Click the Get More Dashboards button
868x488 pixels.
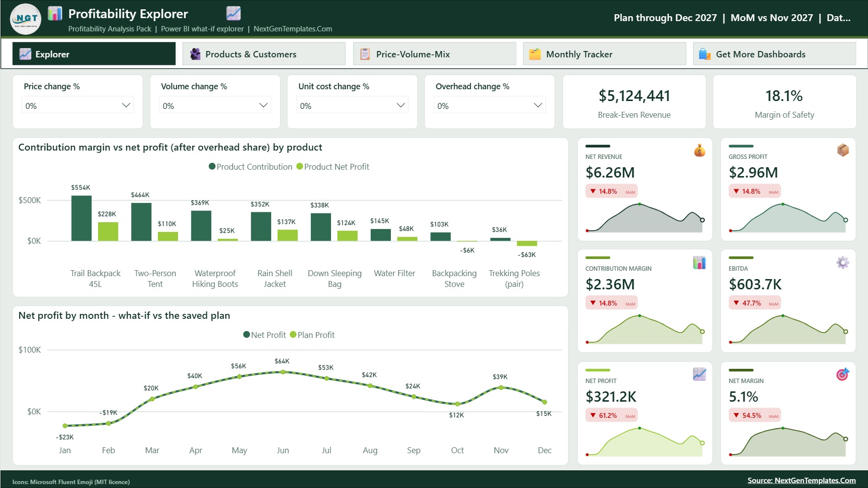coord(774,53)
